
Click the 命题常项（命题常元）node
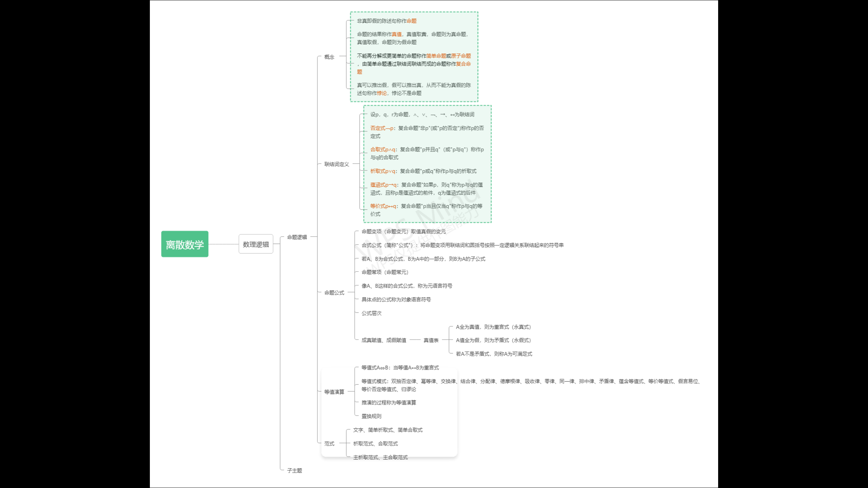[385, 272]
